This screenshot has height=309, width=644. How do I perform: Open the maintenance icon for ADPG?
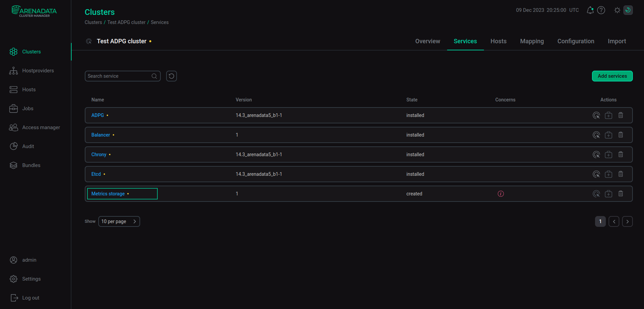[x=609, y=115]
